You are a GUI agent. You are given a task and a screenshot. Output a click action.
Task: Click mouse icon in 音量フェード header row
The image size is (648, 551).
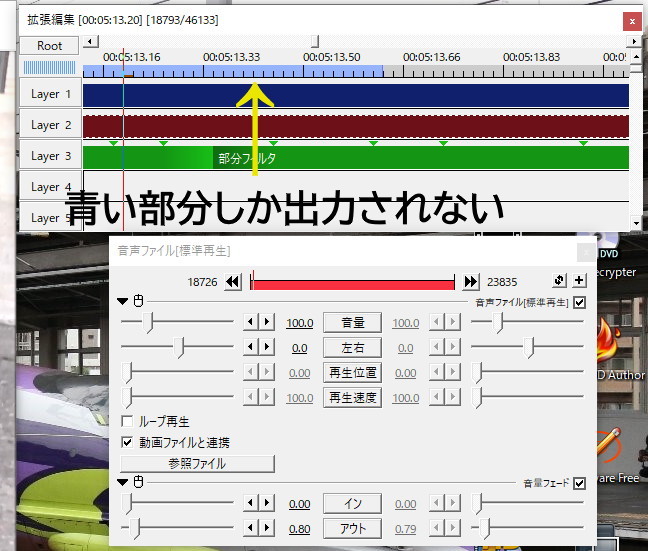(138, 482)
